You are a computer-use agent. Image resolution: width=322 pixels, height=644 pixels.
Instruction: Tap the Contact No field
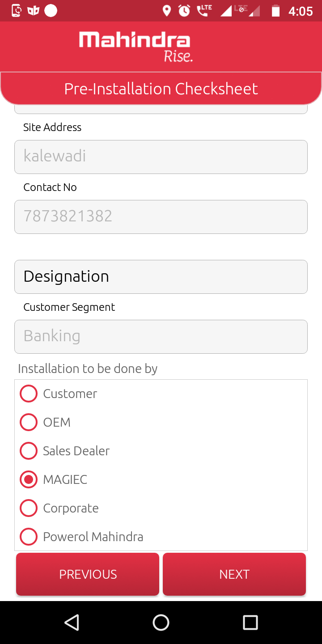(161, 216)
